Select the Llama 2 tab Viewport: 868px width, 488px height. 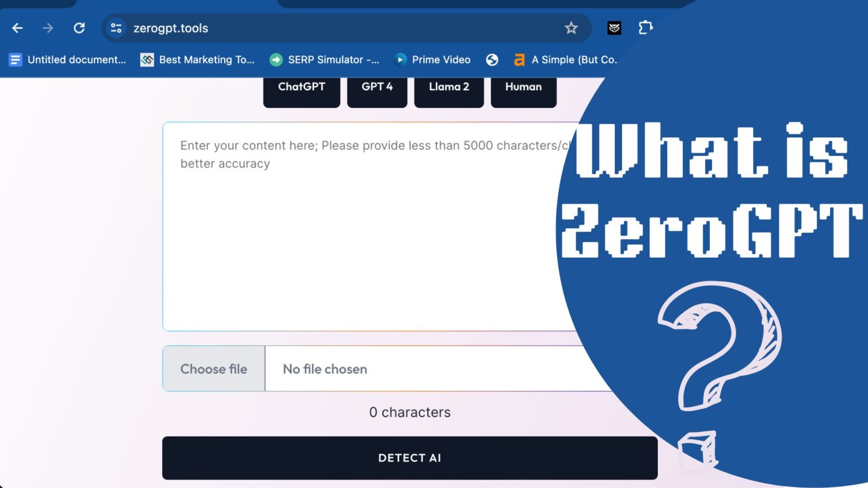[x=449, y=86]
